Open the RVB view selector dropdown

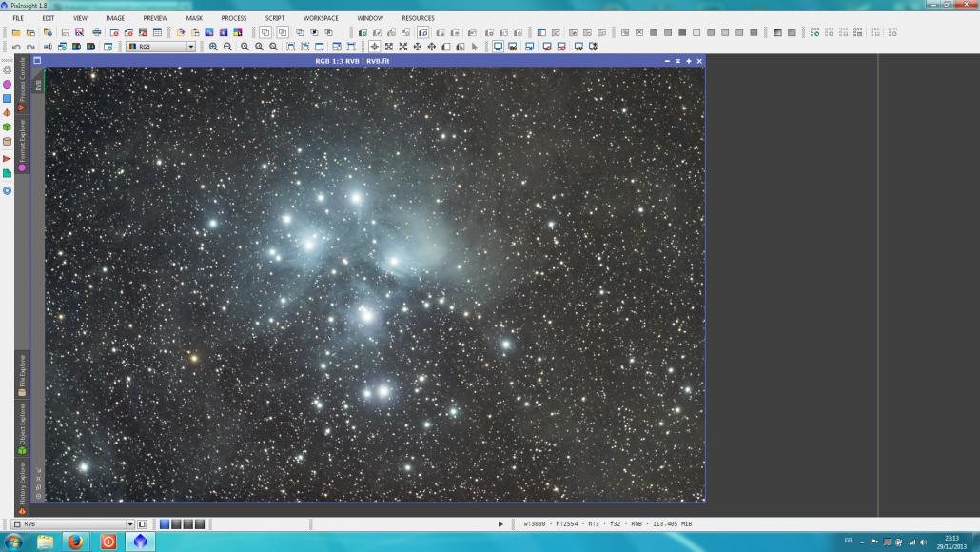coord(73,524)
